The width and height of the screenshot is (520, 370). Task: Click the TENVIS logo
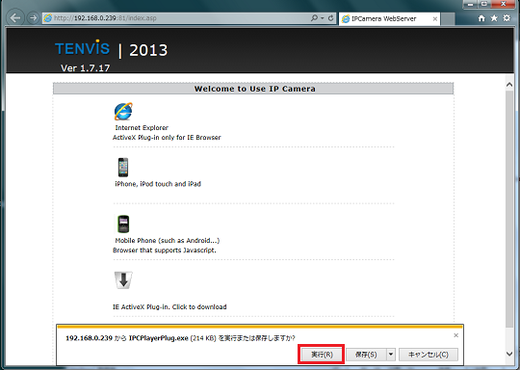82,48
